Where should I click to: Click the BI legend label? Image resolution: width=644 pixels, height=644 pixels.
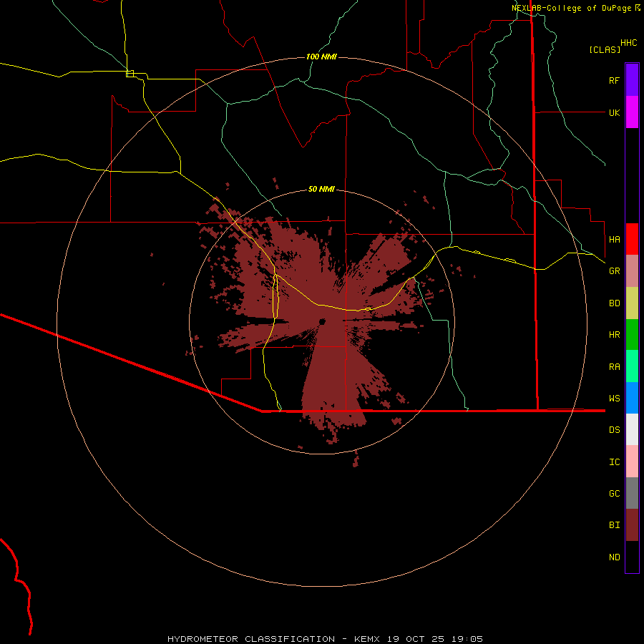click(614, 525)
